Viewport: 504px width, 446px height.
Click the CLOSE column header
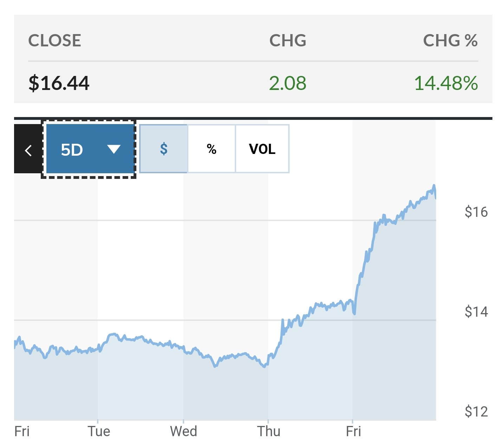point(54,41)
